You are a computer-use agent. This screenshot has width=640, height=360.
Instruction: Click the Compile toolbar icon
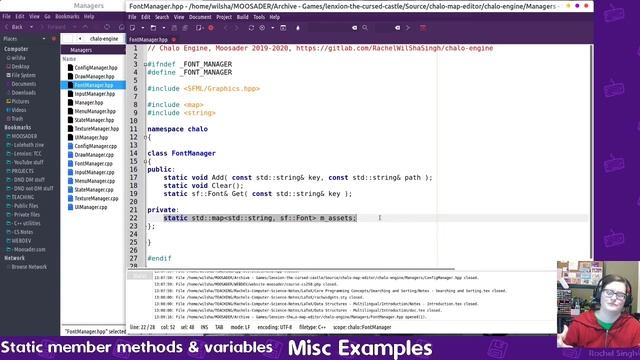coord(251,28)
